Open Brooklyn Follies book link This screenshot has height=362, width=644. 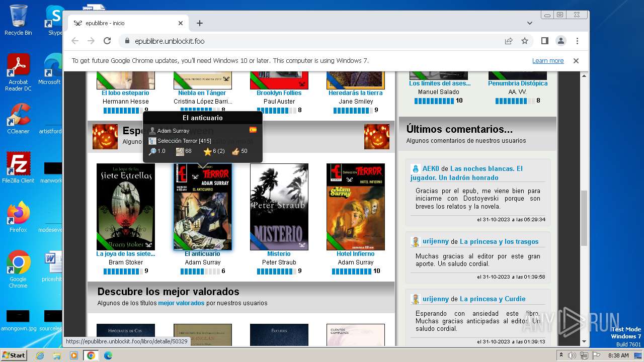[279, 93]
